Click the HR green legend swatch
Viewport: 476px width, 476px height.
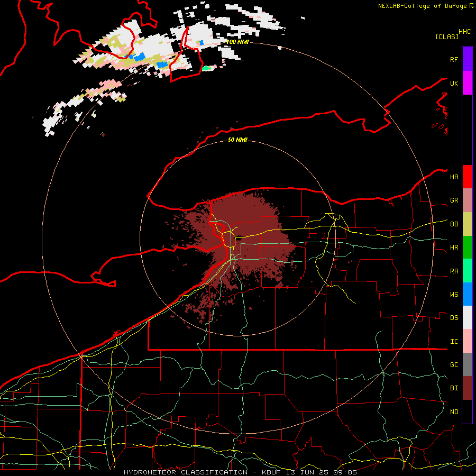click(467, 248)
